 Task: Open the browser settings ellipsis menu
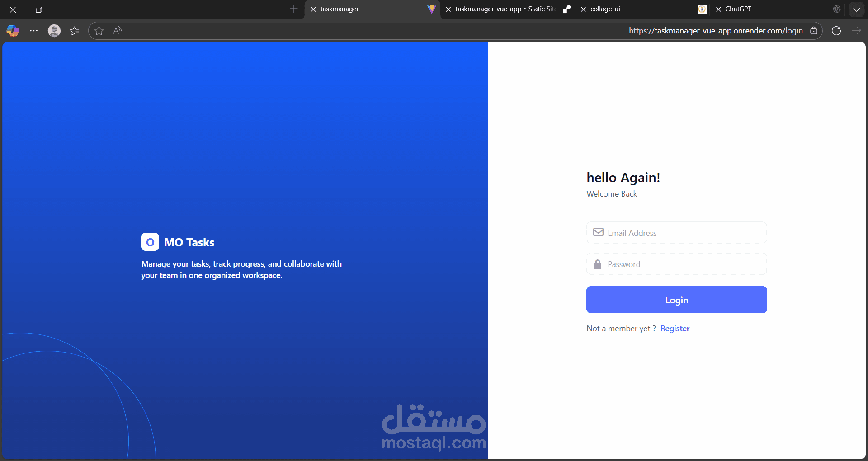pyautogui.click(x=34, y=31)
